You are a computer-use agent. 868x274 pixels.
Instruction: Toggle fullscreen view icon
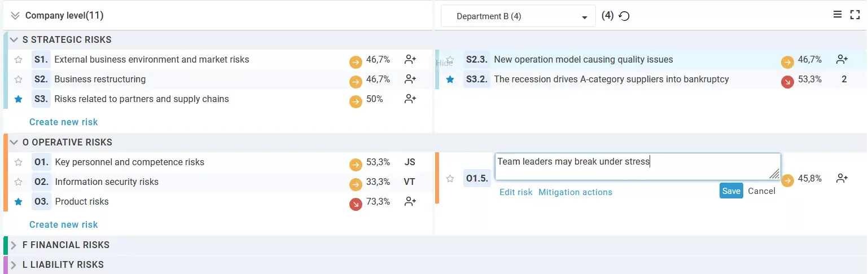(854, 15)
